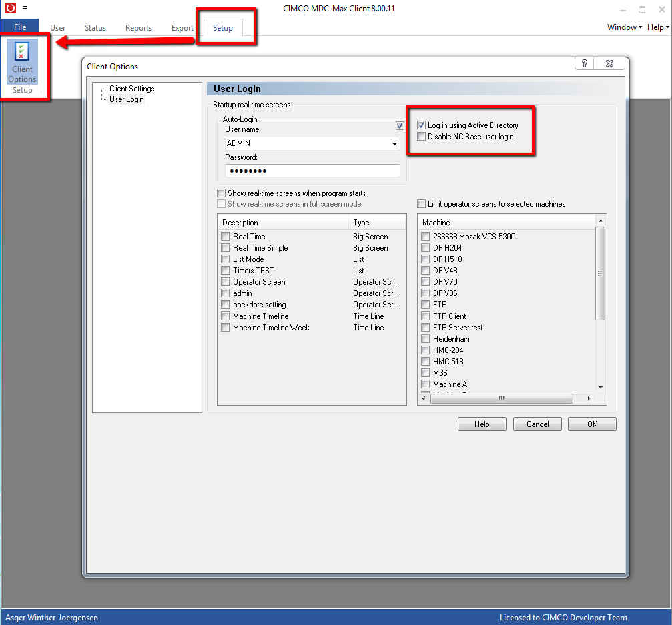Click the CIMCO application logo icon
The image size is (672, 625).
11,8
